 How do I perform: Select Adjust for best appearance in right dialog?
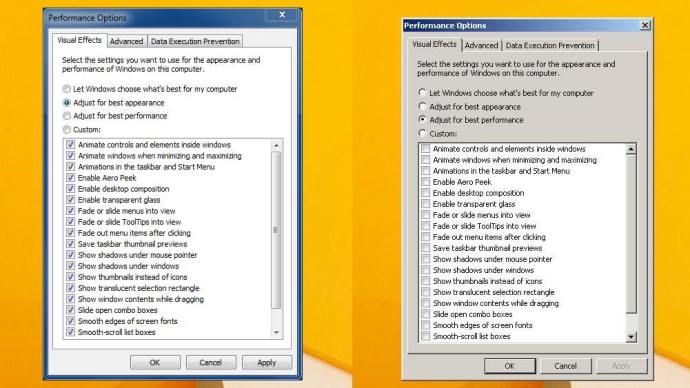[x=422, y=106]
